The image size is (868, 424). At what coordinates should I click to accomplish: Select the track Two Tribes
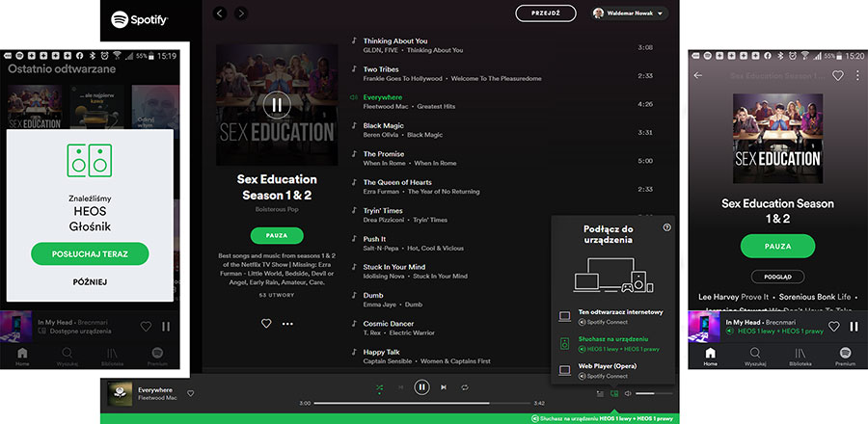pos(379,69)
